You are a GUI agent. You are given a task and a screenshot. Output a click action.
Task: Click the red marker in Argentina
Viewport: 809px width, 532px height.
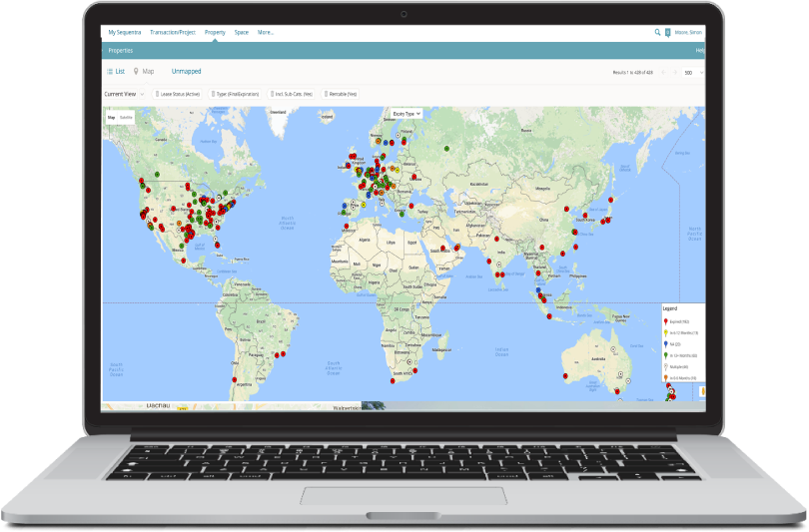(235, 380)
